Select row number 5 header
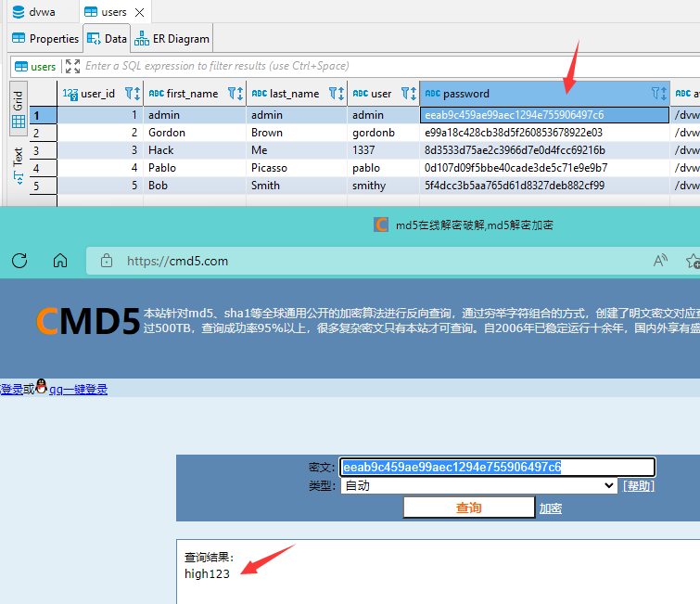The height and width of the screenshot is (604, 700). [x=43, y=186]
